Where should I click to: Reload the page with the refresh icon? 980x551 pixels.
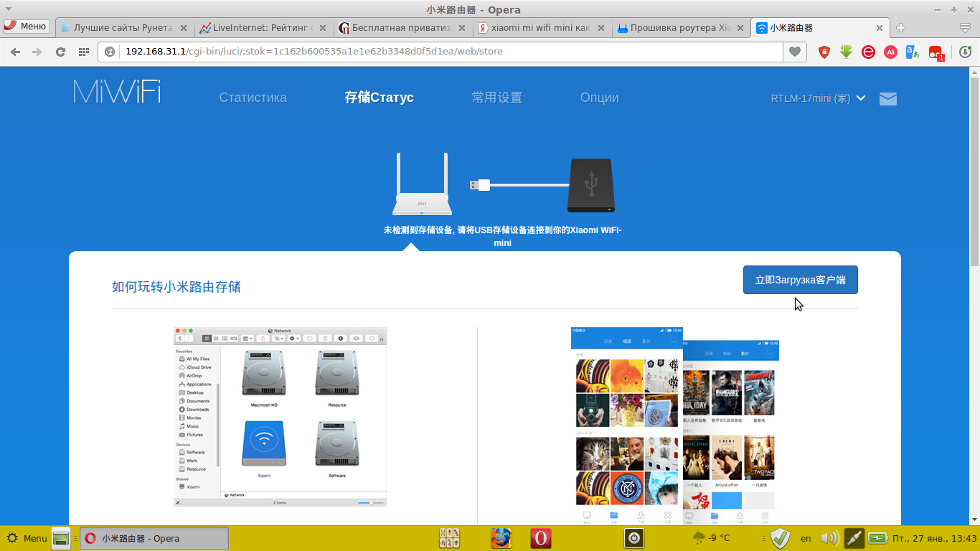point(60,52)
